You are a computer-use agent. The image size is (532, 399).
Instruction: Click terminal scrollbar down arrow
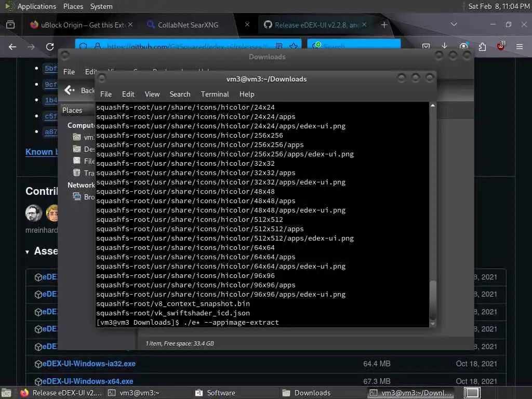[433, 324]
